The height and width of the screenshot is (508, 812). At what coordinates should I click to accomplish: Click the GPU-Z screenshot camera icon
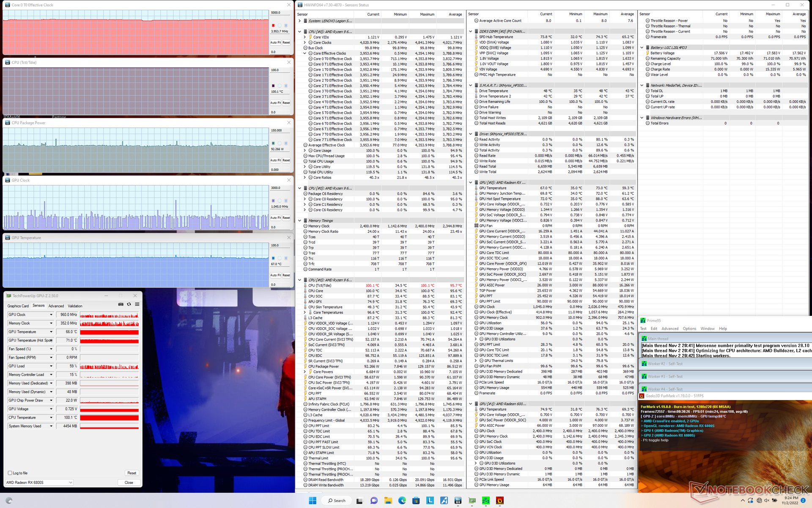pyautogui.click(x=121, y=304)
